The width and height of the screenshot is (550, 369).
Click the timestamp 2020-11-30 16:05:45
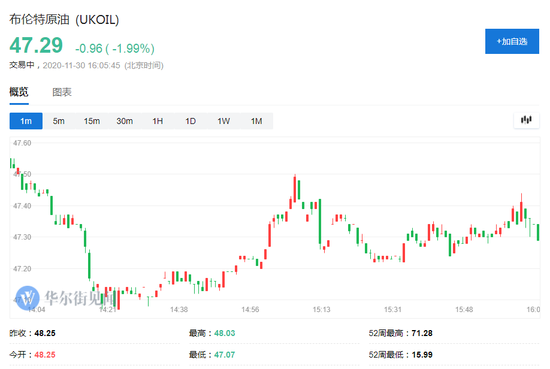click(81, 66)
